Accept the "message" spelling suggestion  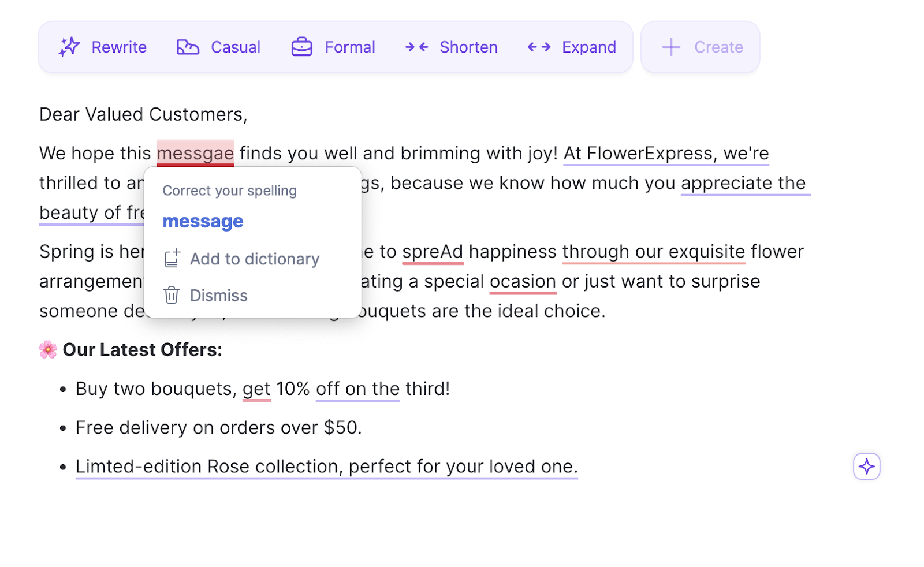pos(203,221)
